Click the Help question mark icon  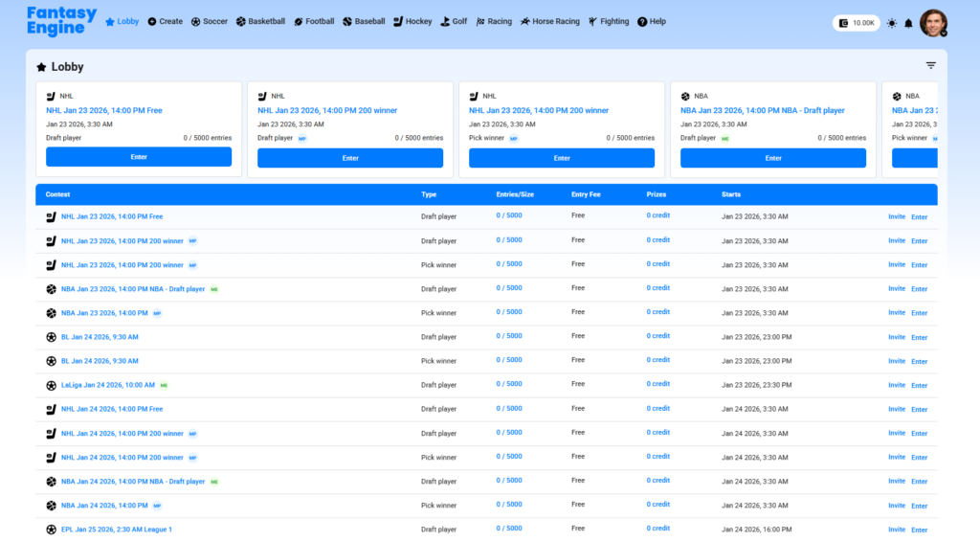click(641, 21)
